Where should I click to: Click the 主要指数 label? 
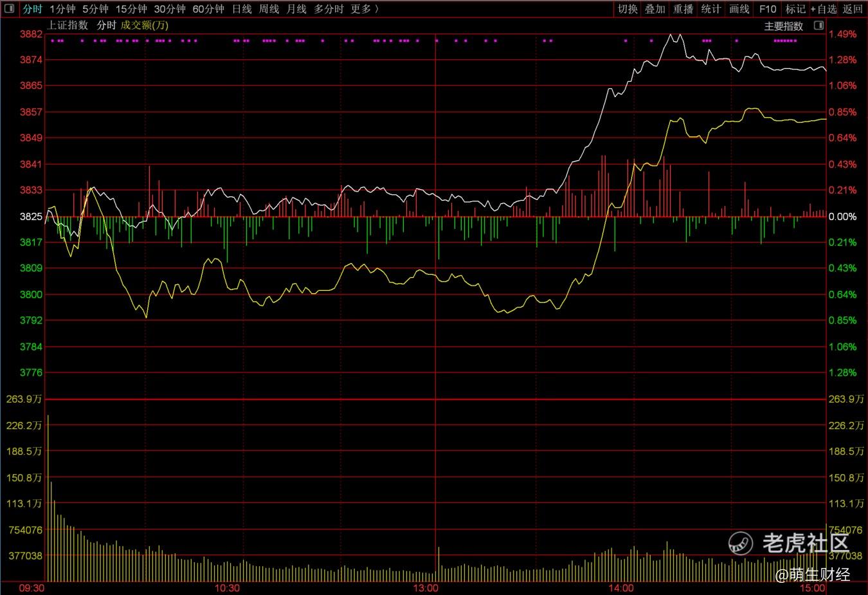click(x=784, y=26)
